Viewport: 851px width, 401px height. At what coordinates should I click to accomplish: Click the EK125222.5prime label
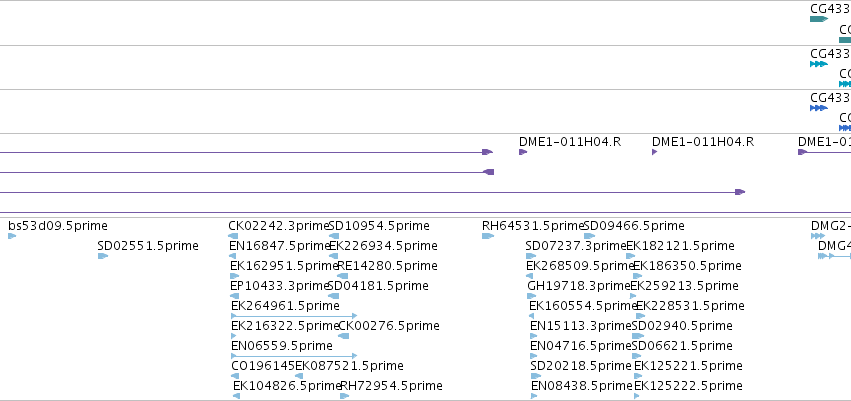coord(688,386)
